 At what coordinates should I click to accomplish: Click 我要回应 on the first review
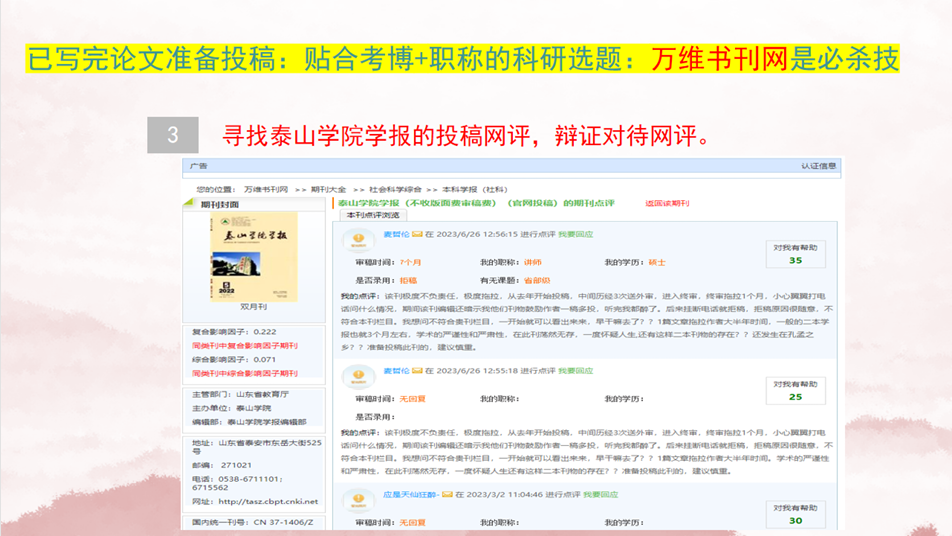(x=576, y=235)
